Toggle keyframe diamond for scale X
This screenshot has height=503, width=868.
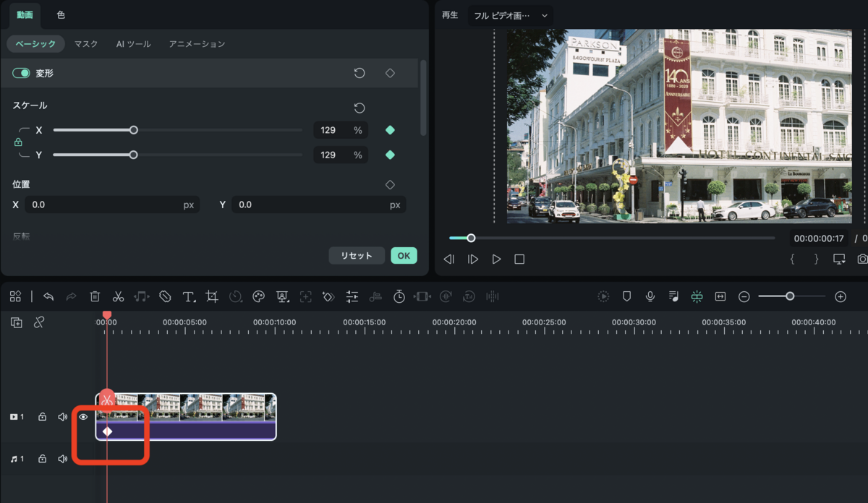coord(390,130)
